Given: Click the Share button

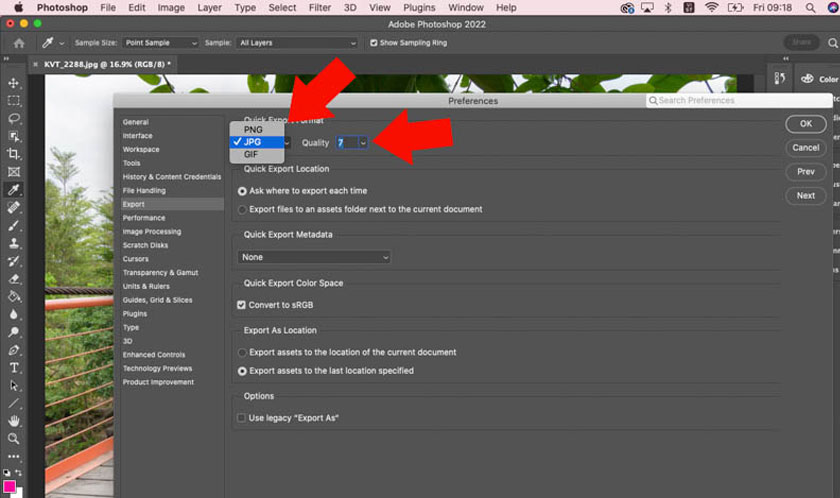Looking at the screenshot, I should 801,42.
